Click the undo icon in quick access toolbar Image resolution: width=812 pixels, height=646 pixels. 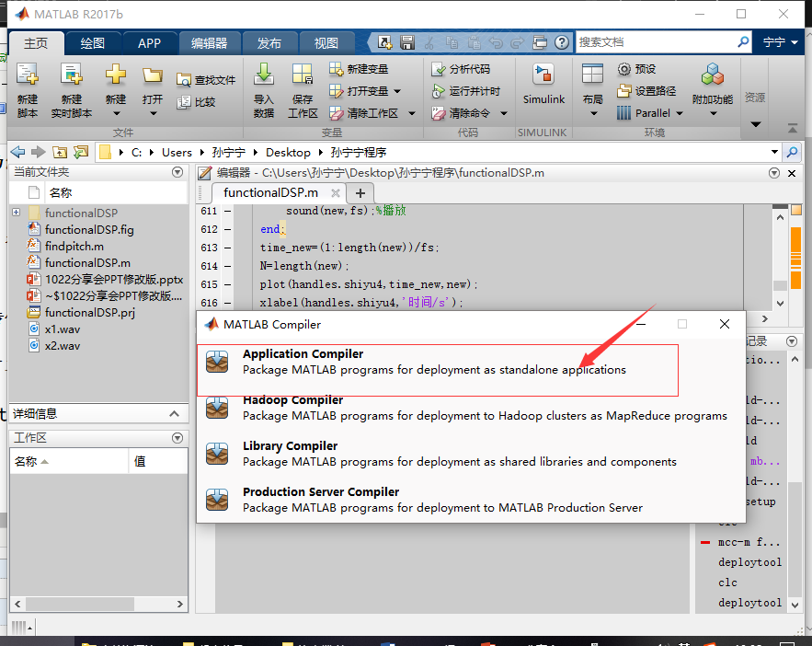[x=496, y=42]
